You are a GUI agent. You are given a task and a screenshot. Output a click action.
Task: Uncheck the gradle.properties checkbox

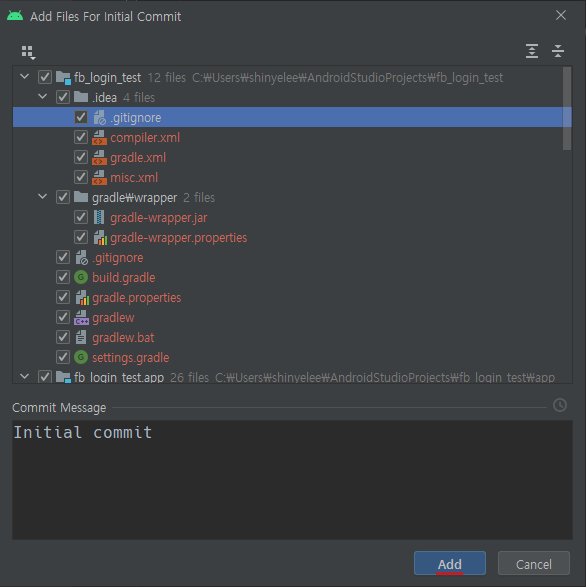coord(63,297)
